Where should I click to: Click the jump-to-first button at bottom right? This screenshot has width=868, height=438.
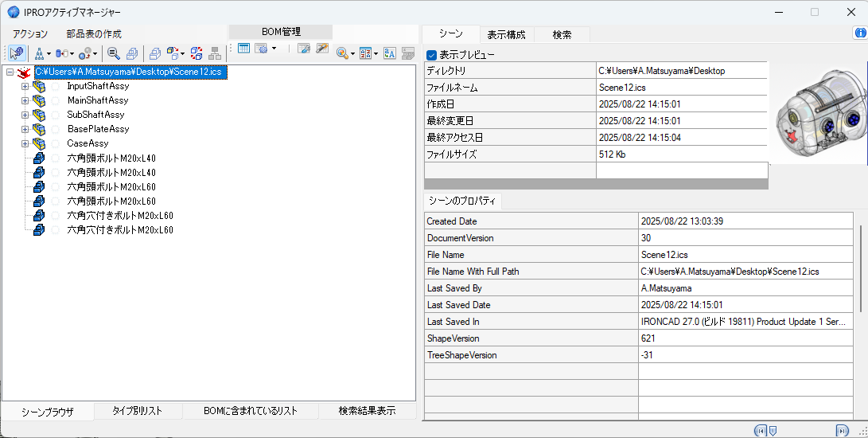tap(761, 431)
